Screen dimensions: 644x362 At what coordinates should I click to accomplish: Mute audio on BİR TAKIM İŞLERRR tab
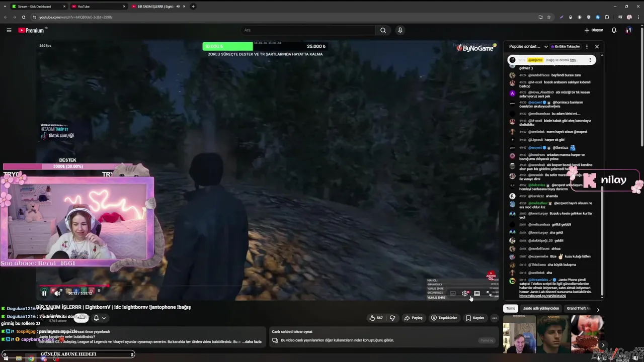pos(178,7)
